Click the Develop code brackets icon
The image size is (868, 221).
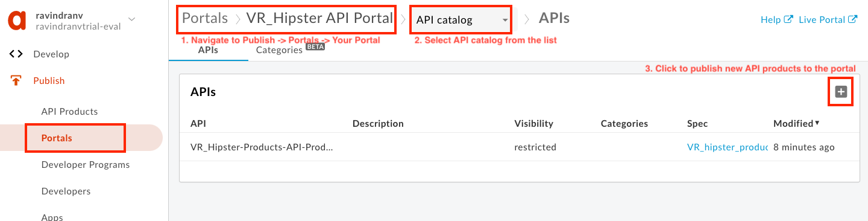(16, 54)
